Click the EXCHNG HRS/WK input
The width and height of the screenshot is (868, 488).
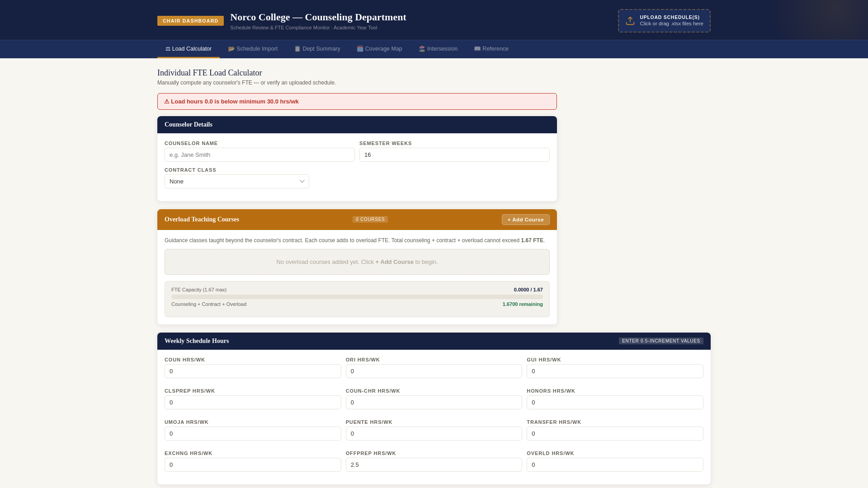(x=253, y=465)
